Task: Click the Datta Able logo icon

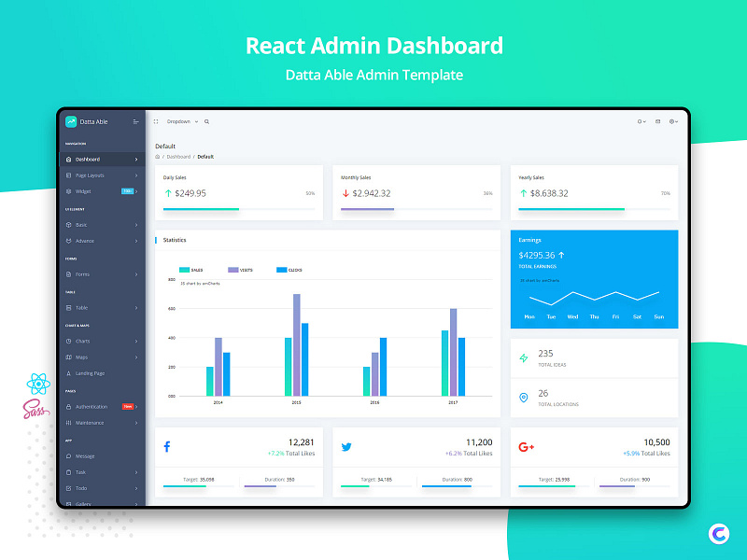Action: tap(70, 121)
